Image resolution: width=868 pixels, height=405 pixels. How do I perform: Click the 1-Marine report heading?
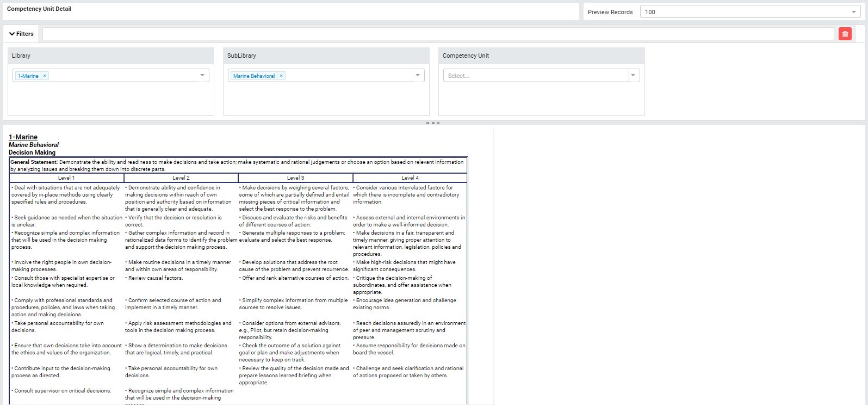tap(23, 137)
